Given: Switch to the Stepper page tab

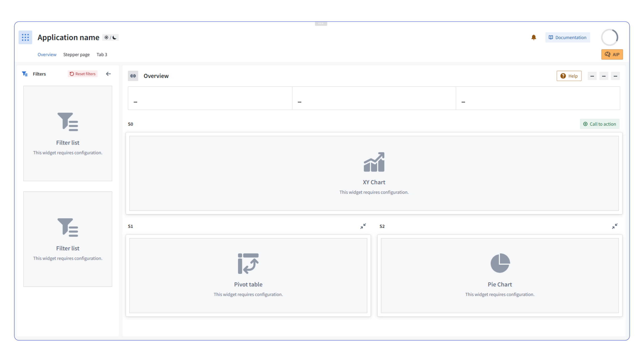Looking at the screenshot, I should 76,55.
